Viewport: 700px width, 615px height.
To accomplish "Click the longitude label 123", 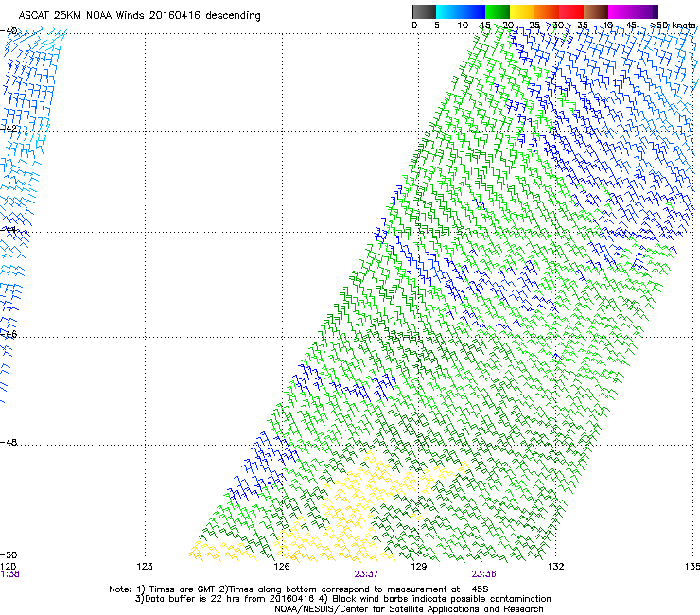I will tap(145, 567).
